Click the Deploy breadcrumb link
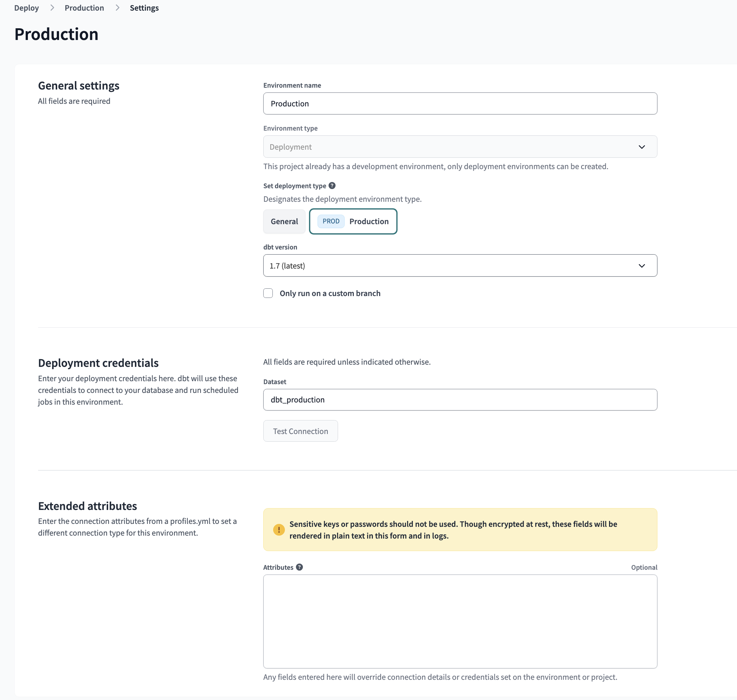Viewport: 737px width, 700px height. tap(26, 8)
